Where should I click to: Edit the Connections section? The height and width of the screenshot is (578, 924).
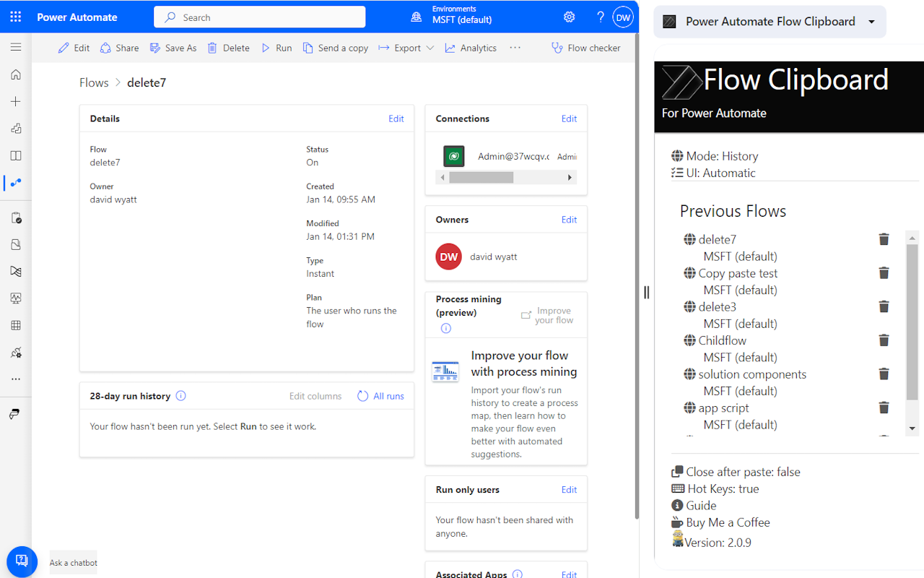[569, 118]
